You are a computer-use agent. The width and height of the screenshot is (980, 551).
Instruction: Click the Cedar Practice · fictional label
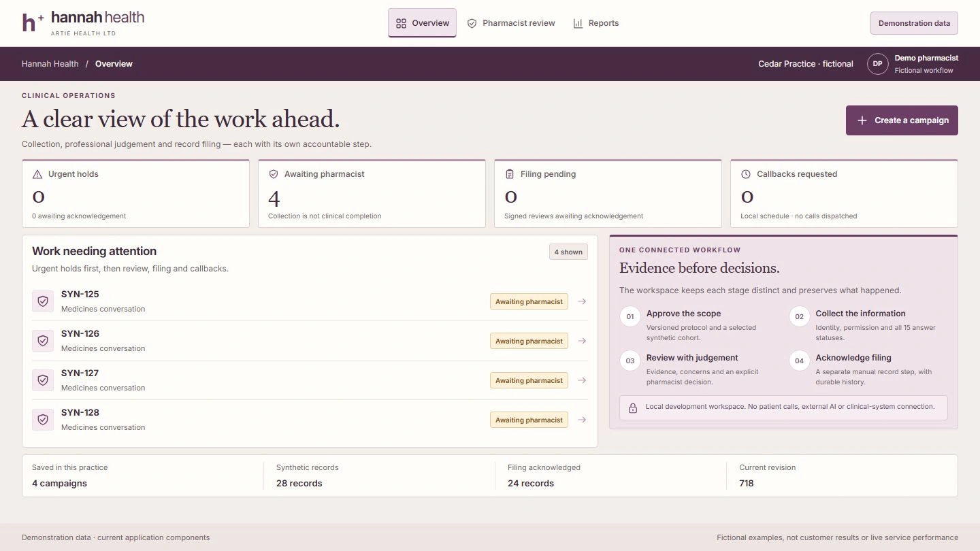[x=806, y=64]
